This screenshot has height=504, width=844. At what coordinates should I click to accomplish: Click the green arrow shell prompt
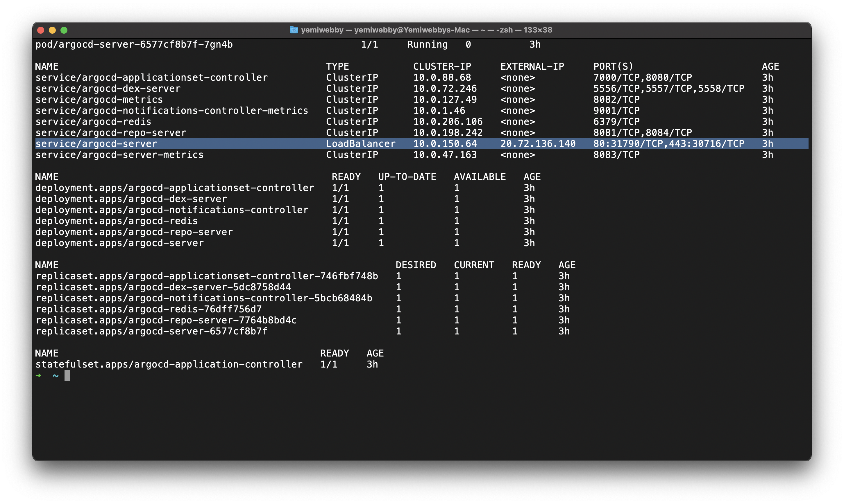coord(39,375)
